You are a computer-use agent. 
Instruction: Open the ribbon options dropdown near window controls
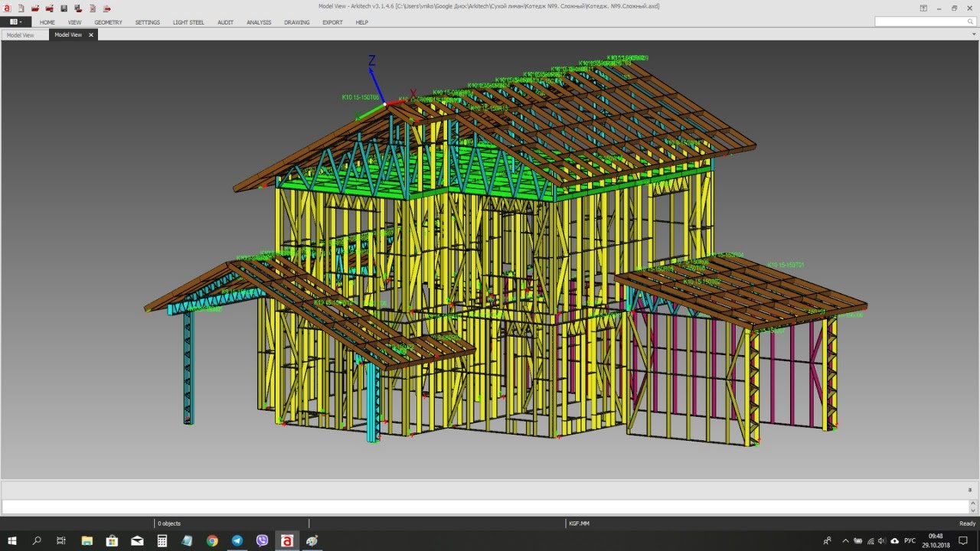(x=924, y=8)
